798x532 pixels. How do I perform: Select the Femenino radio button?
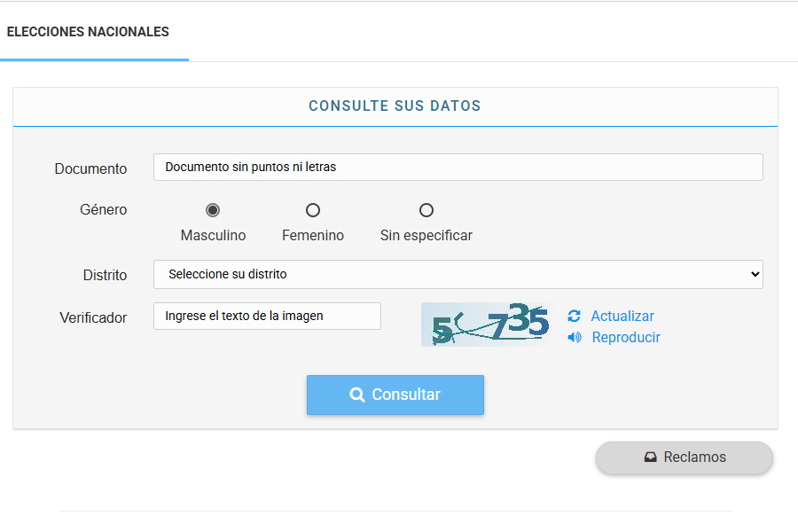pos(313,210)
